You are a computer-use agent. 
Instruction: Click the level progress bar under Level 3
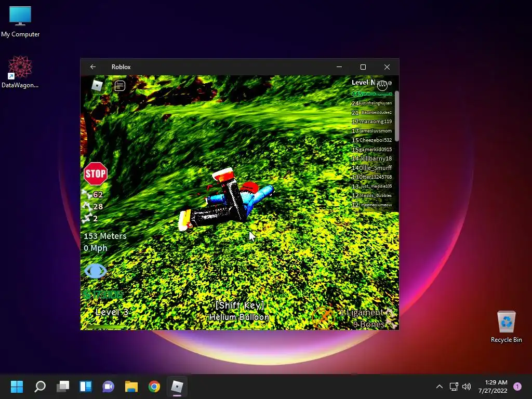pyautogui.click(x=106, y=327)
